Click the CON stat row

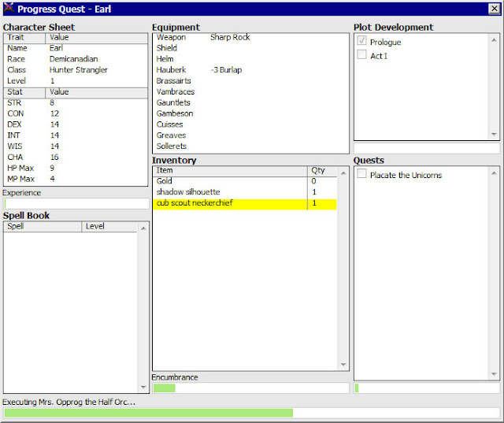click(x=76, y=113)
